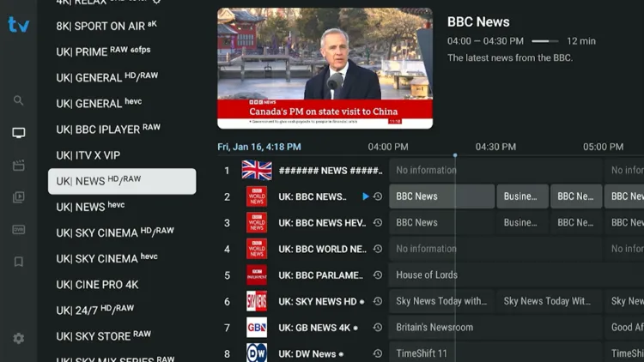Open catch-up icon for DW News

[378, 353]
